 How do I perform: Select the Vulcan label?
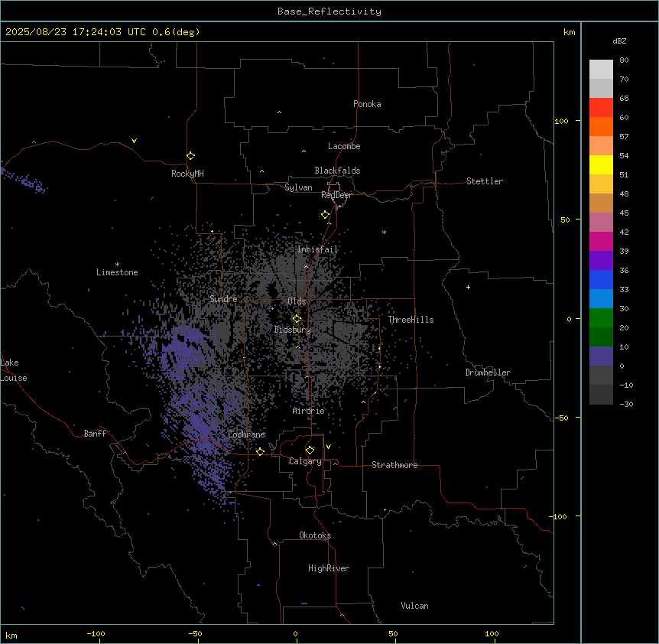click(414, 606)
